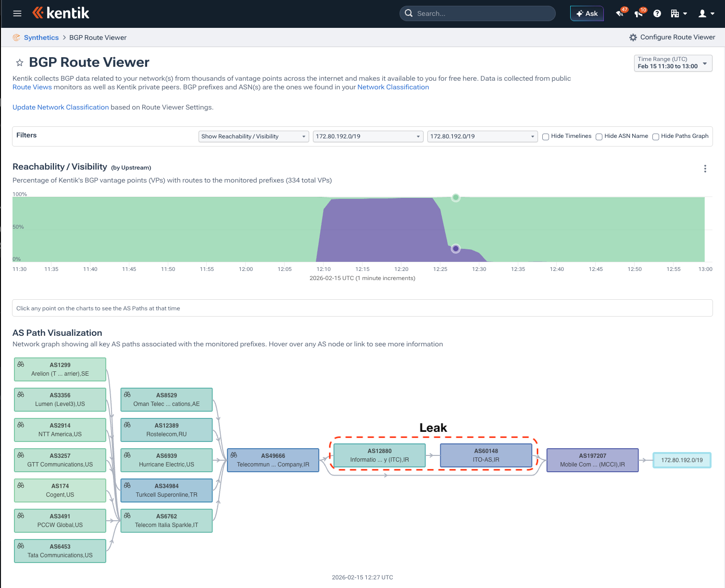This screenshot has width=725, height=588.
Task: Open the organization building icon dropdown
Action: pos(678,13)
